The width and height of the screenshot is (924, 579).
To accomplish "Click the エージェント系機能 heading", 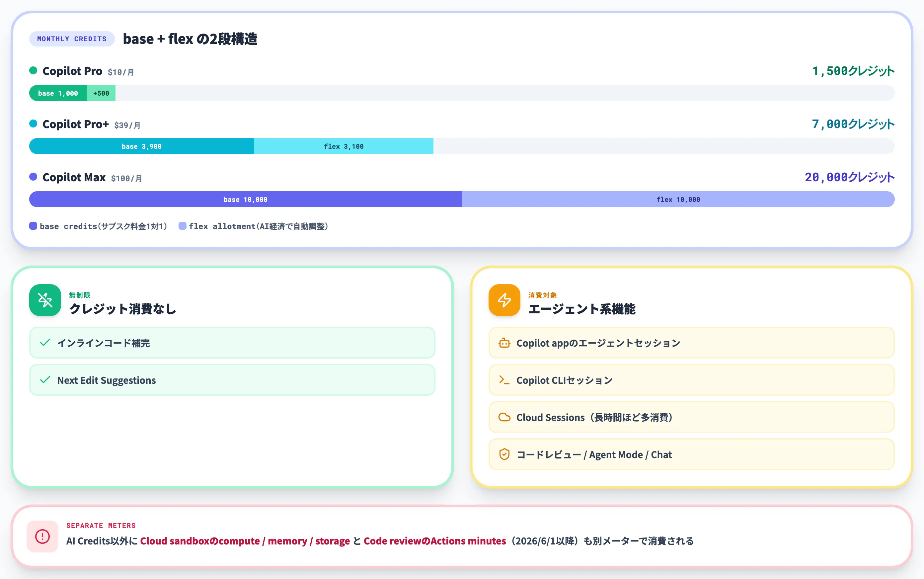I will pos(582,309).
